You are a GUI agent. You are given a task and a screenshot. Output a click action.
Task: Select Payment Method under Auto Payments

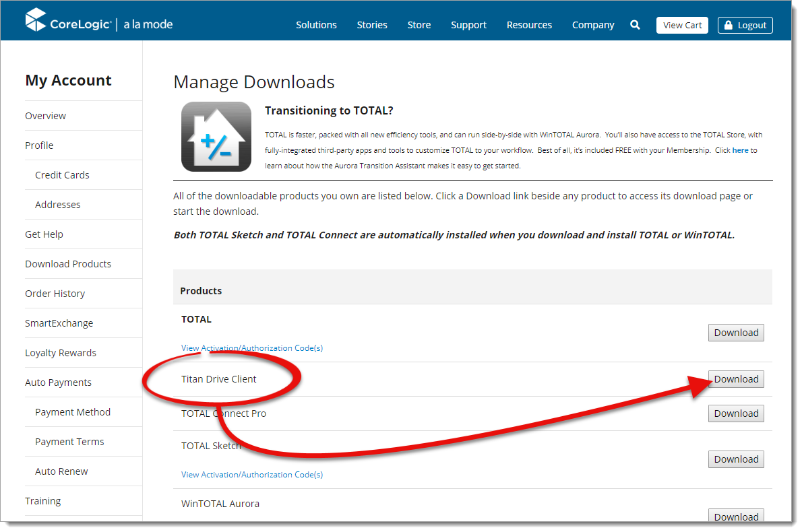tap(73, 412)
